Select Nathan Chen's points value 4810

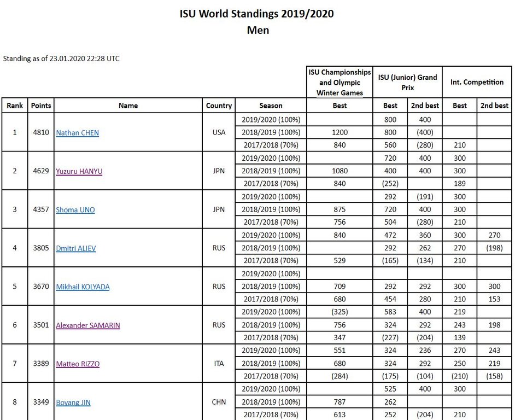pos(41,132)
